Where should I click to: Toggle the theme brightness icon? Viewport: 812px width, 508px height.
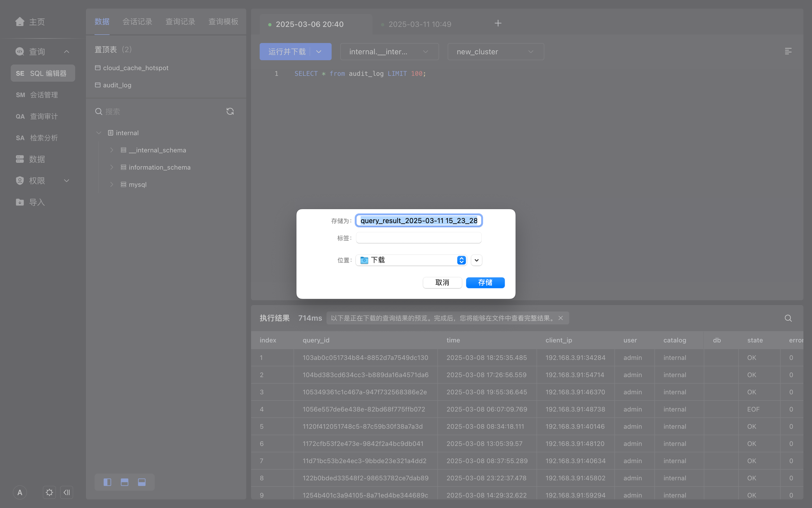click(x=49, y=492)
